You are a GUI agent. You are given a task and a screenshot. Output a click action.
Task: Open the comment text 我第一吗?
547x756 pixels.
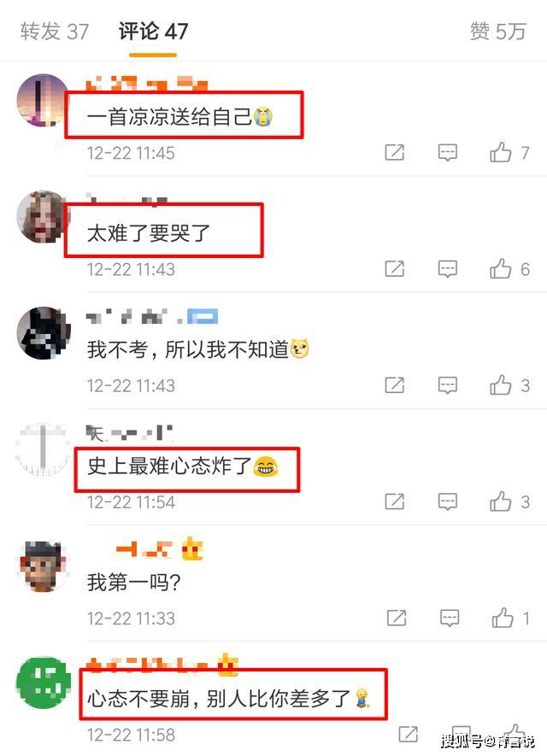point(133,583)
